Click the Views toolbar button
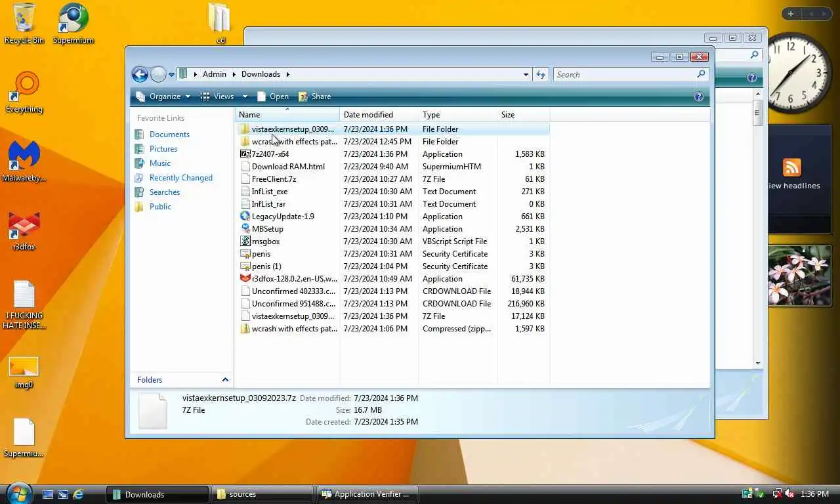Viewport: 840px width, 504px height. click(x=218, y=96)
